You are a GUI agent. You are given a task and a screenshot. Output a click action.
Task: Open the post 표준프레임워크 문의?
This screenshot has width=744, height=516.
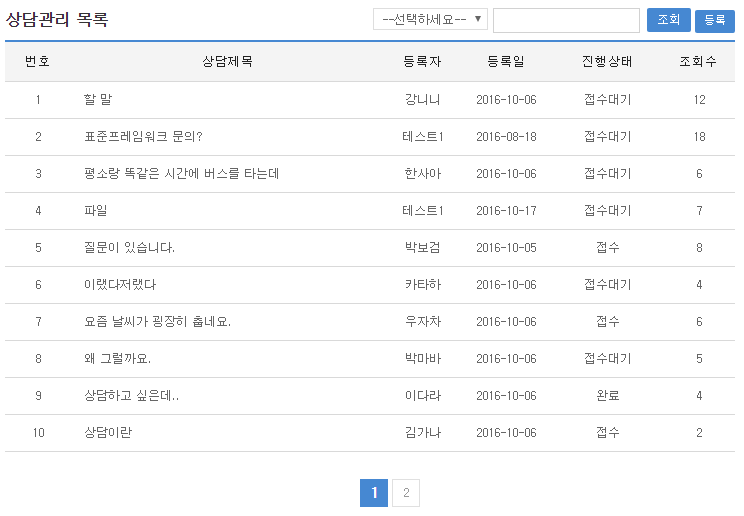[x=143, y=137]
